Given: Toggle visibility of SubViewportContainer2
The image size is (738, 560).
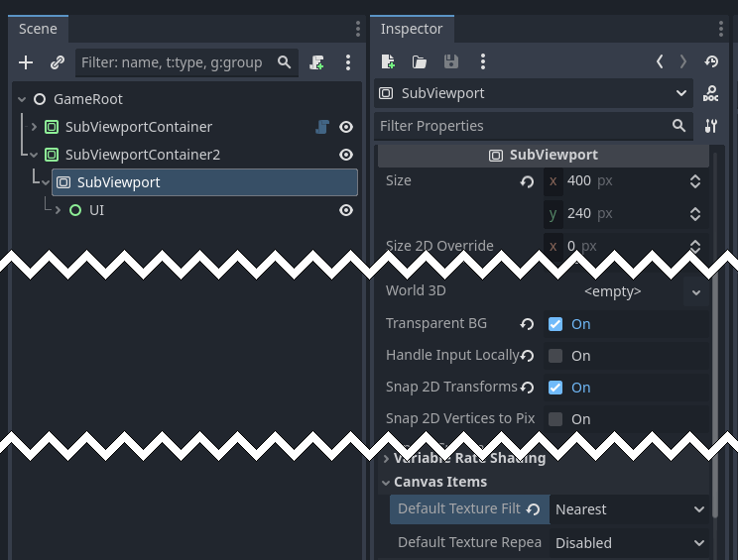Looking at the screenshot, I should coord(346,155).
